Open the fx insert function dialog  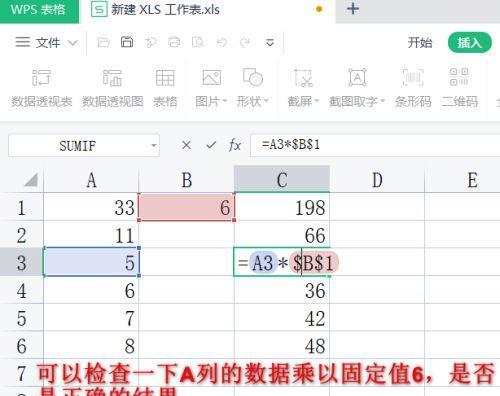click(x=235, y=145)
